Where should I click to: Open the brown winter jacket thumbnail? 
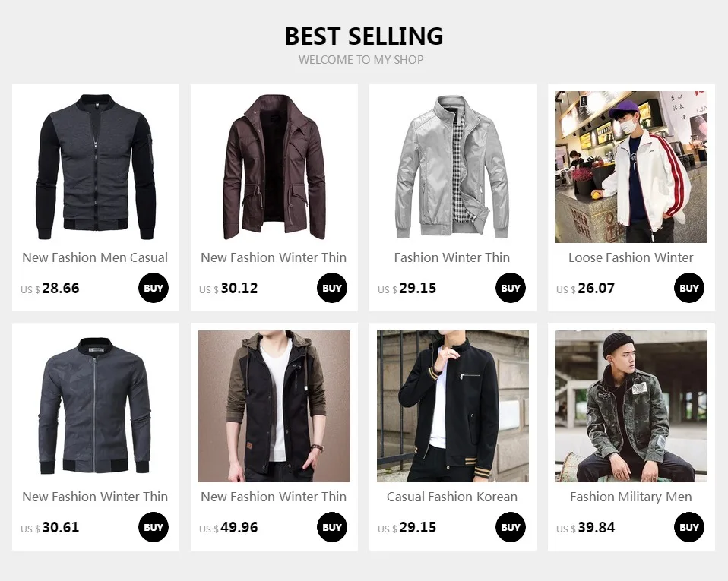pyautogui.click(x=274, y=167)
